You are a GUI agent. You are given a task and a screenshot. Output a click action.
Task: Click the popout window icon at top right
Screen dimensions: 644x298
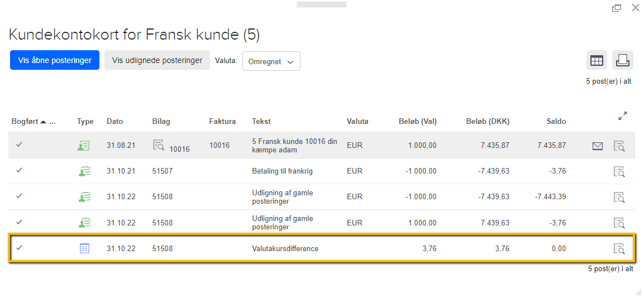click(x=617, y=8)
